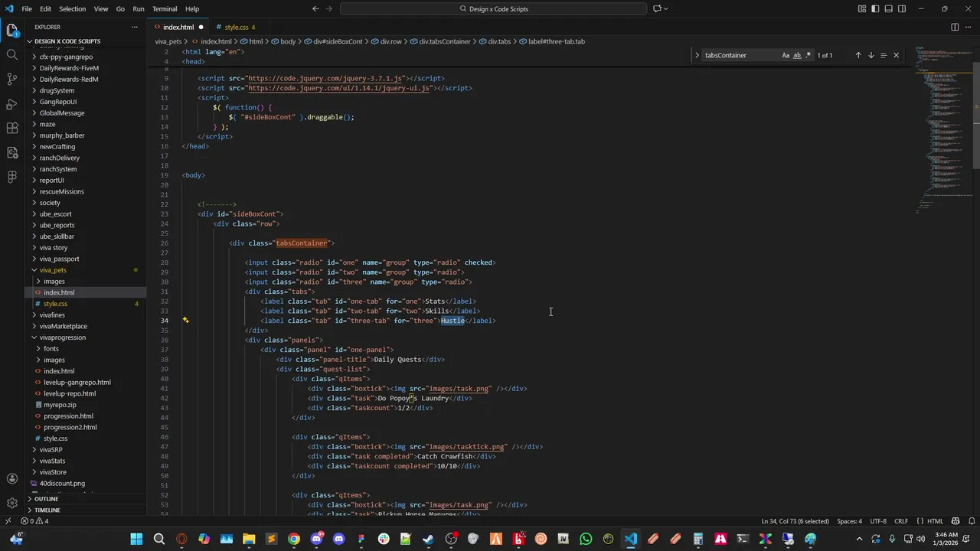The height and width of the screenshot is (551, 980).
Task: Open the Selection menu
Action: pos(72,8)
